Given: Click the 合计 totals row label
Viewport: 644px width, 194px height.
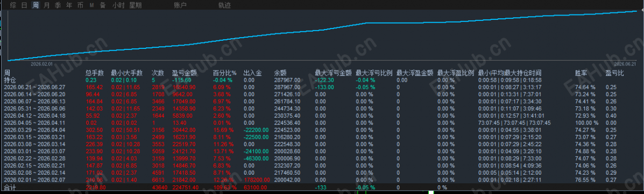Looking at the screenshot, I should [10, 188].
